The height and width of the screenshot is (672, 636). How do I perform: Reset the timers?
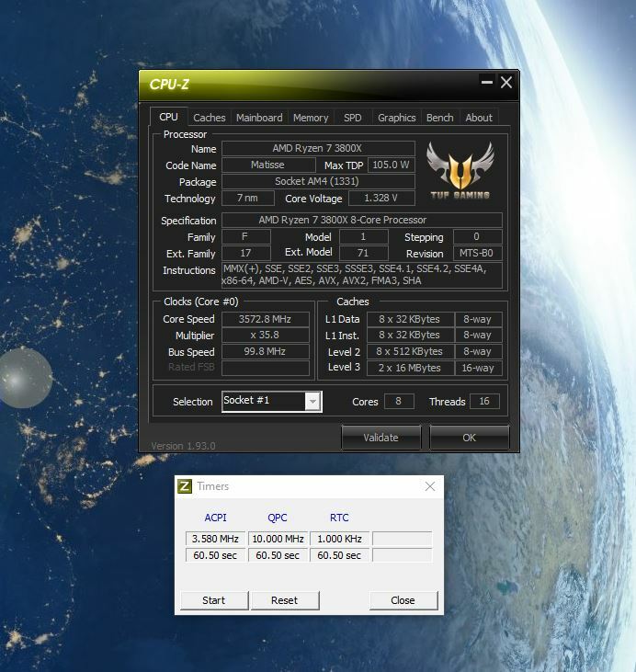click(x=285, y=600)
